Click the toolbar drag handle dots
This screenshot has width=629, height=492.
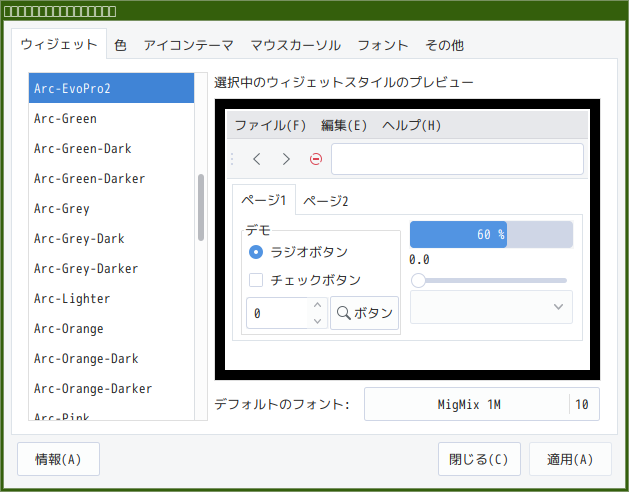pos(232,159)
